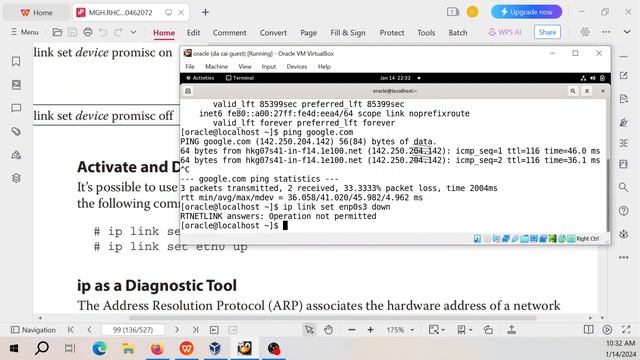This screenshot has width=640, height=360.
Task: Click the terminal vertical scrollbar
Action: pyautogui.click(x=607, y=195)
